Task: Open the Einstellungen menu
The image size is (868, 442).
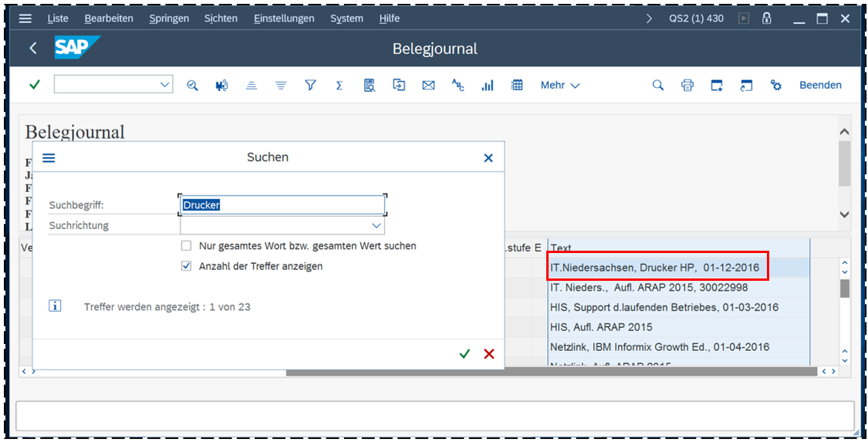Action: coord(284,19)
